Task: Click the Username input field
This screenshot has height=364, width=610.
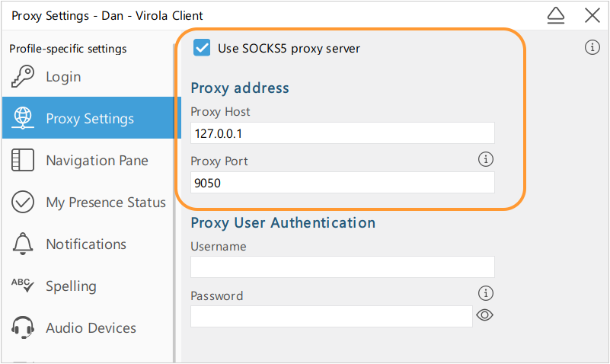Action: pos(343,267)
